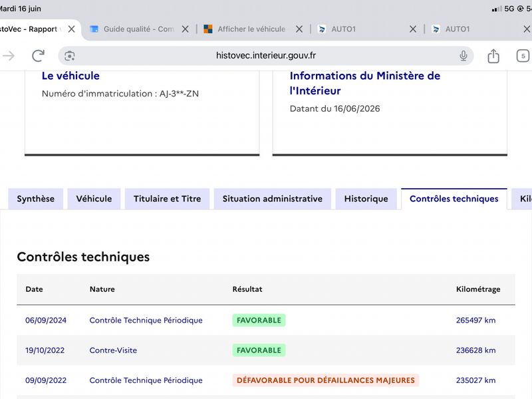Click the Défavorable pour défaillances majeures badge
This screenshot has width=532, height=399.
tap(326, 380)
